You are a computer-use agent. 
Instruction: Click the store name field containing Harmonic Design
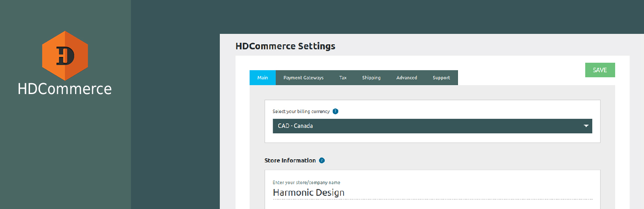433,193
